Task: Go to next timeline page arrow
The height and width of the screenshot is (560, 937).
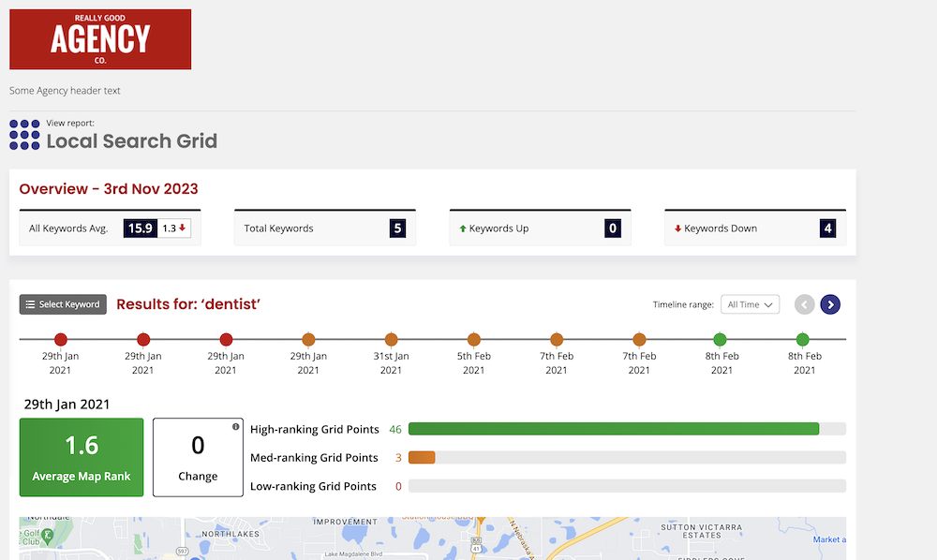Action: point(830,304)
